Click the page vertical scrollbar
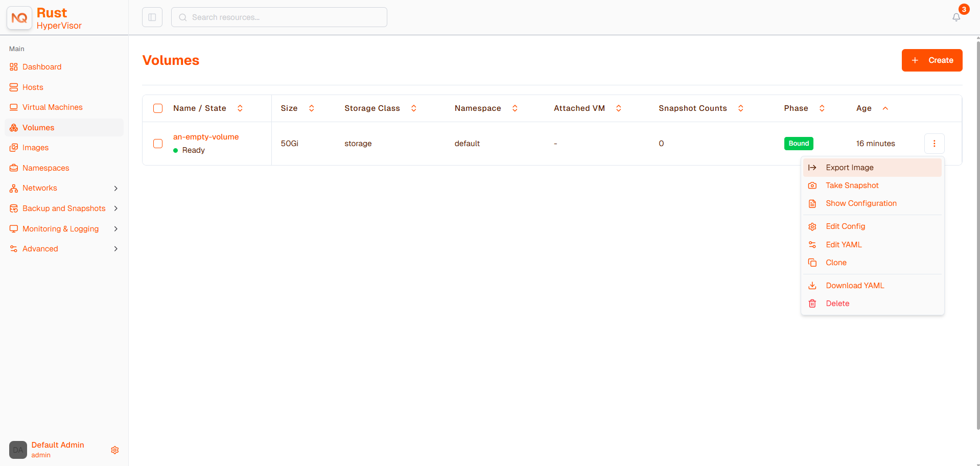The width and height of the screenshot is (980, 466). point(977,235)
